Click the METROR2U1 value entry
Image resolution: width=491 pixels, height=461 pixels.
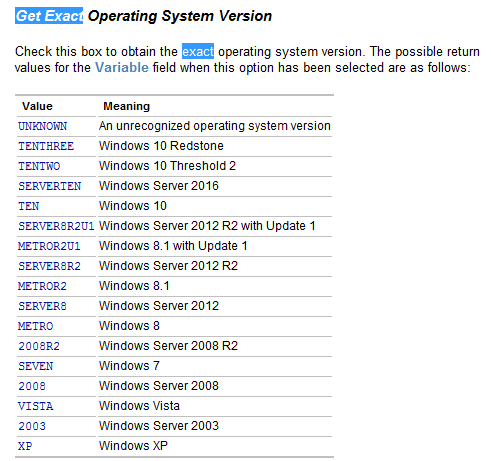point(49,246)
